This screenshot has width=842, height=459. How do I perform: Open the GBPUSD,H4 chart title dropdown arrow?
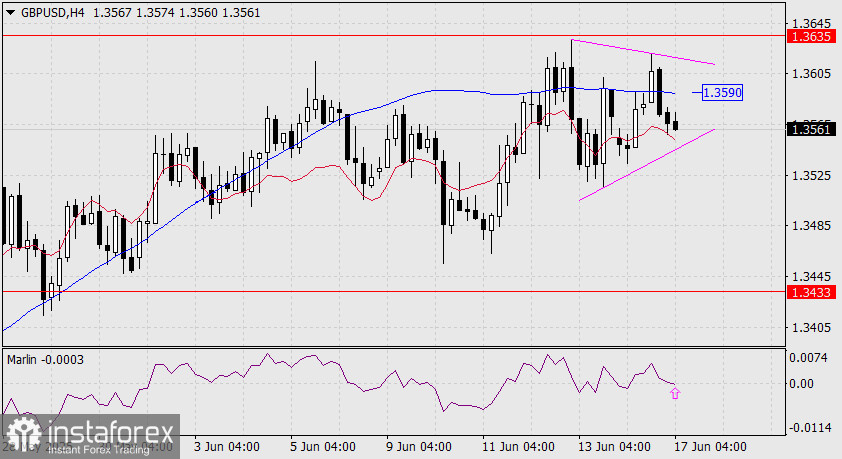[10, 12]
